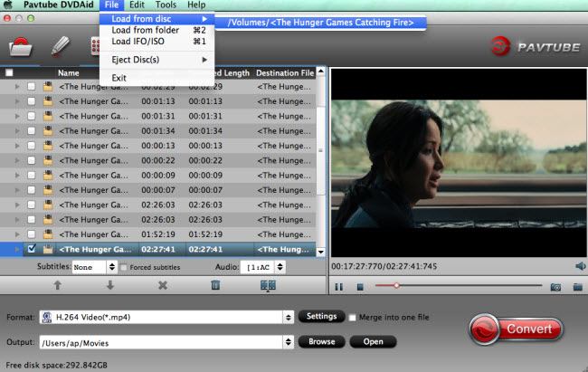Click the trash can clear-all icon
Viewport: 588px width, 372px height.
point(215,285)
